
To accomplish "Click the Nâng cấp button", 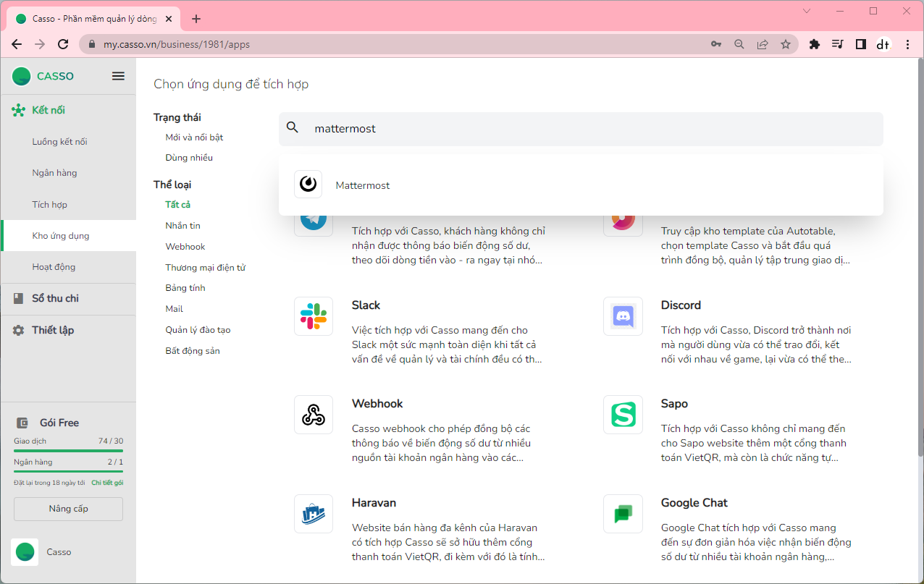I will pos(68,509).
